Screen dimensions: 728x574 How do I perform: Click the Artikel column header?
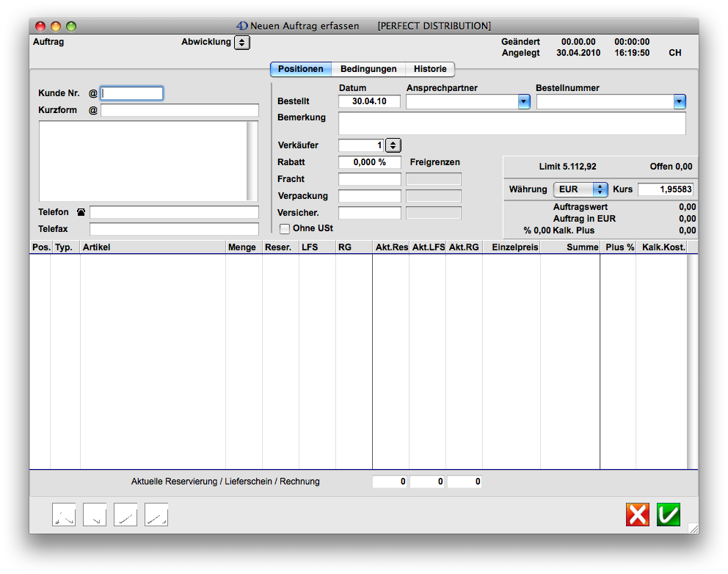[x=153, y=247]
